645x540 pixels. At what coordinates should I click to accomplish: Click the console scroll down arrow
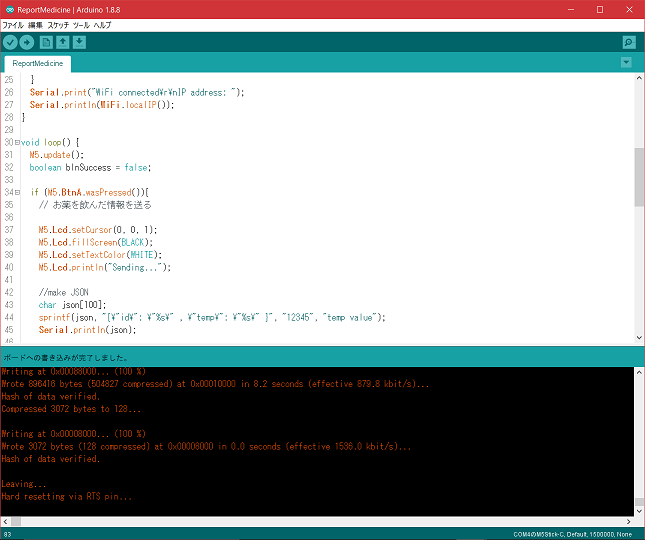pyautogui.click(x=639, y=511)
